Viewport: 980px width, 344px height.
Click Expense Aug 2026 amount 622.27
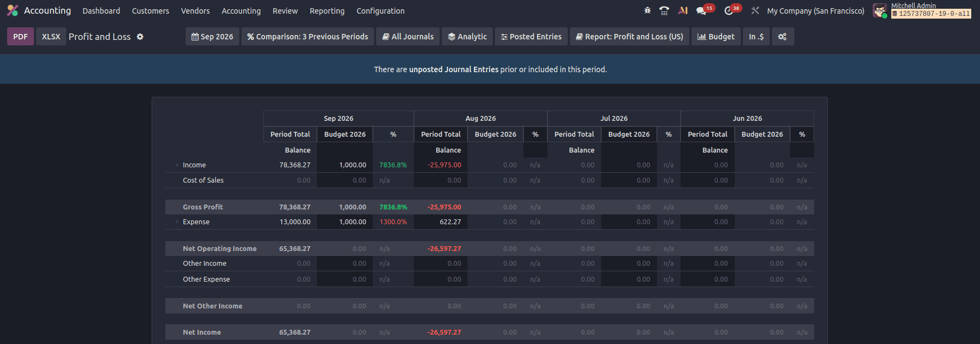[450, 222]
